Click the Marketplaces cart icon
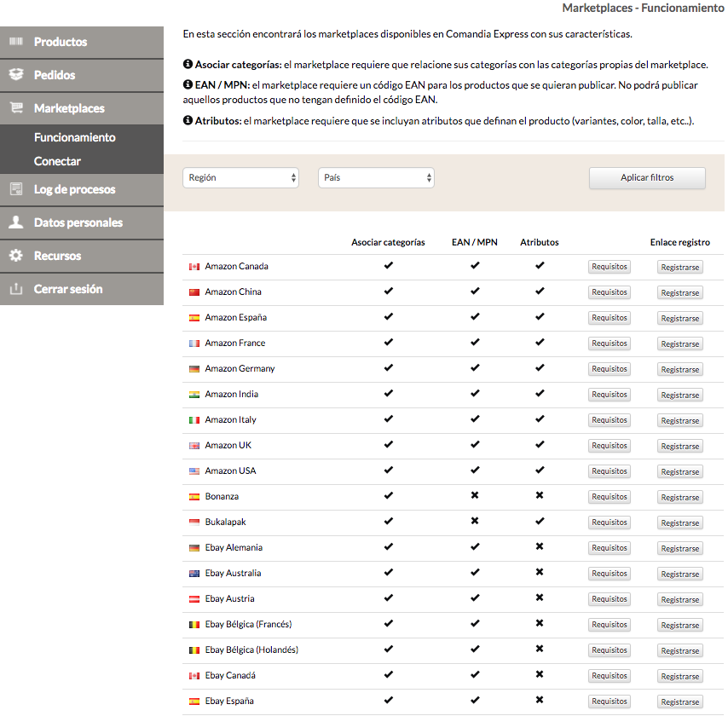Image resolution: width=728 pixels, height=716 pixels. [x=16, y=107]
